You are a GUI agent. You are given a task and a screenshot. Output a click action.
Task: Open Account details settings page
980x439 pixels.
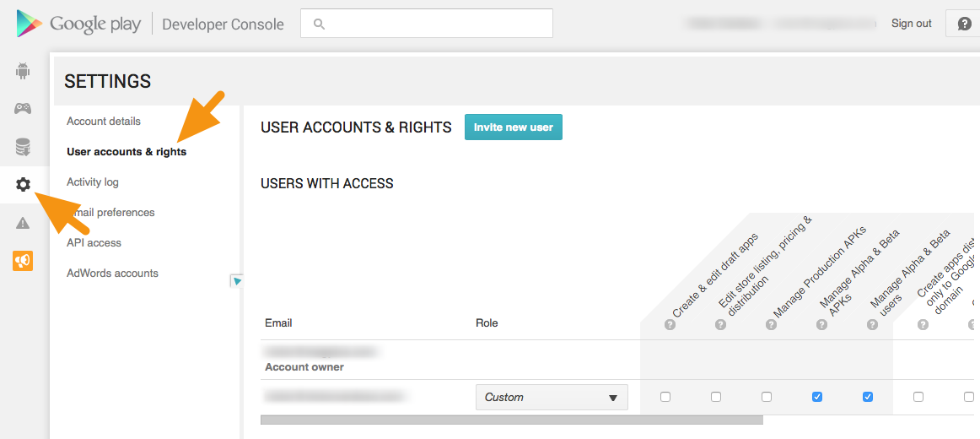104,122
